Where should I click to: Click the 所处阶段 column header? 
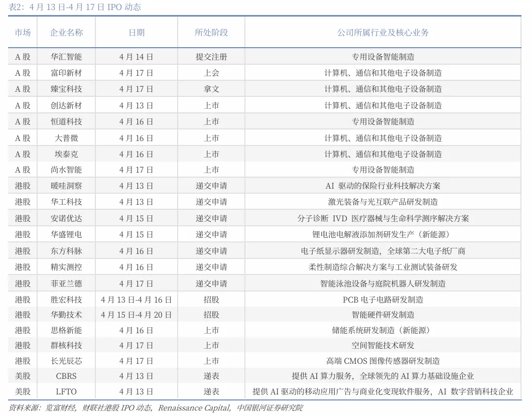pyautogui.click(x=211, y=33)
